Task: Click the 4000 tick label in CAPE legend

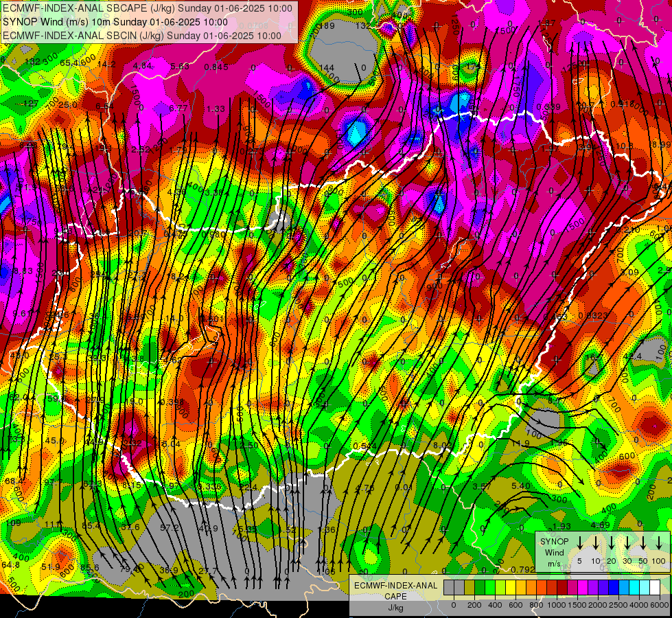Action: click(x=640, y=605)
